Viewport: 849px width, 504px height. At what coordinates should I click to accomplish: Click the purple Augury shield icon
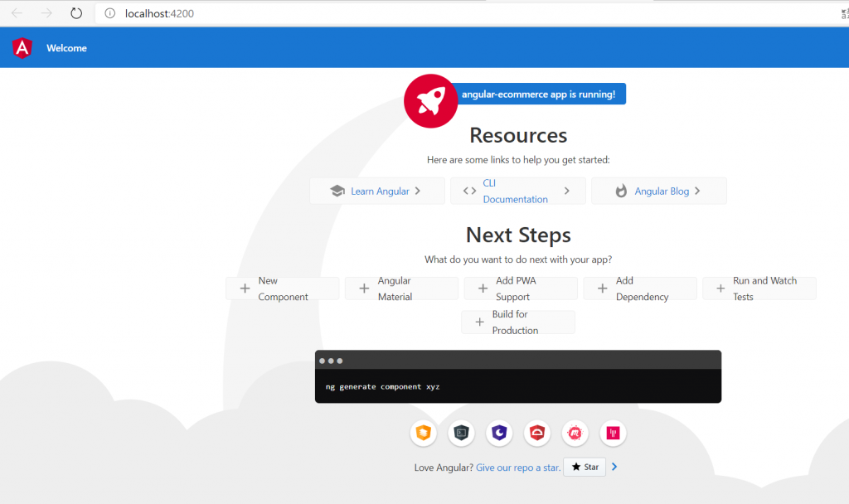pyautogui.click(x=499, y=433)
